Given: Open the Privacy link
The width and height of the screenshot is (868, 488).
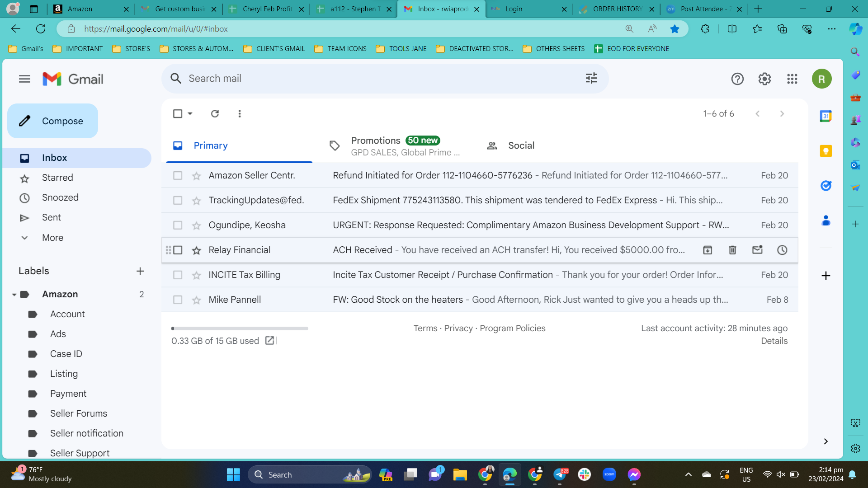Looking at the screenshot, I should (x=458, y=328).
